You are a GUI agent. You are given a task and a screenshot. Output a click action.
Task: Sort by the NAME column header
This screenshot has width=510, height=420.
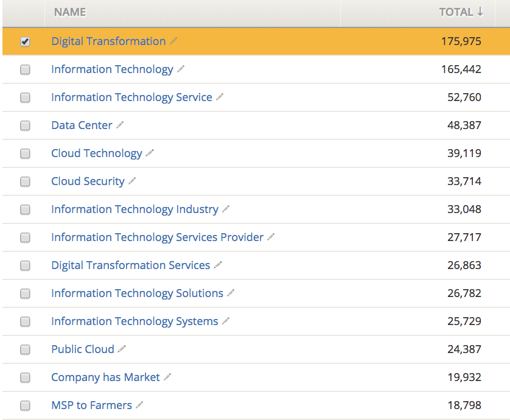point(70,12)
